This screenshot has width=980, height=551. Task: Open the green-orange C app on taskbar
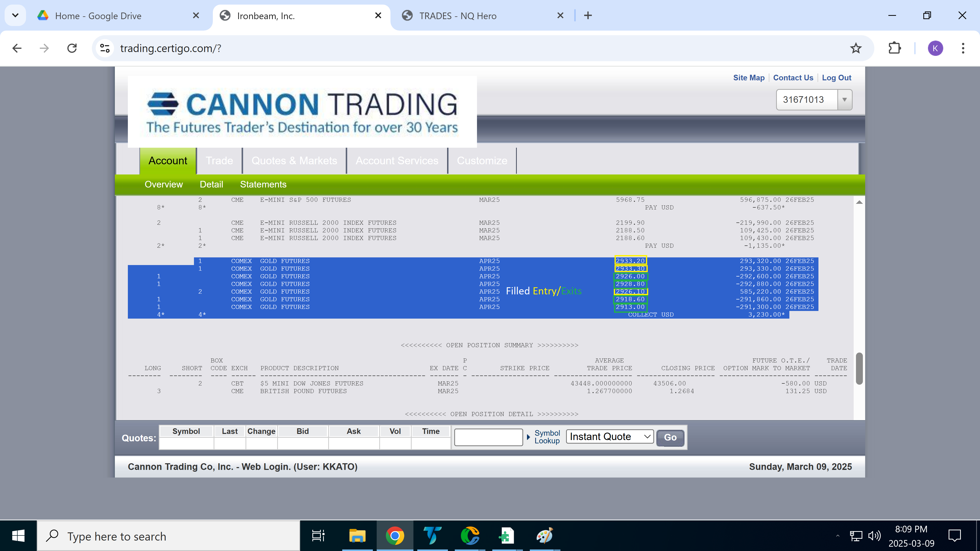point(470,536)
